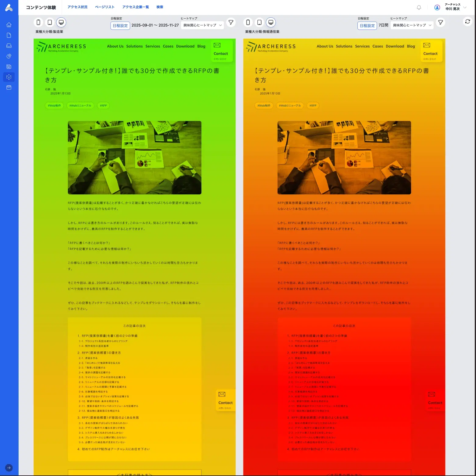Click the notification bell icon
The width and height of the screenshot is (476, 476).
point(419,8)
